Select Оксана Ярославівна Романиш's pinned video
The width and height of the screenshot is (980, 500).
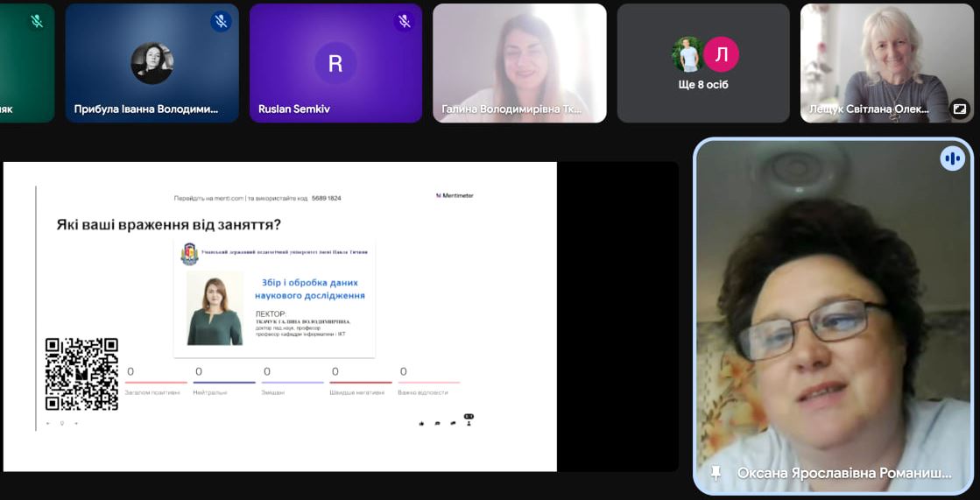coord(834,316)
